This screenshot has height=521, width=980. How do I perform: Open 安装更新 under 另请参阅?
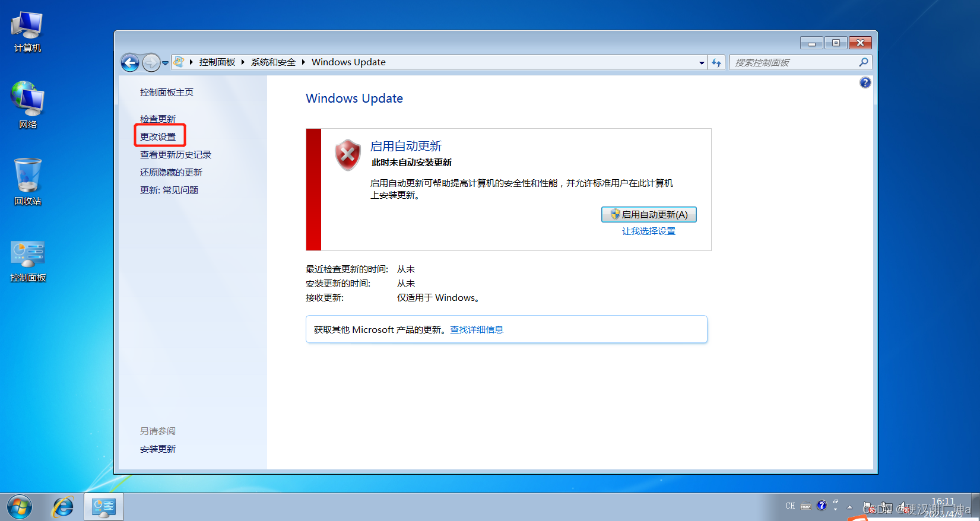click(158, 449)
